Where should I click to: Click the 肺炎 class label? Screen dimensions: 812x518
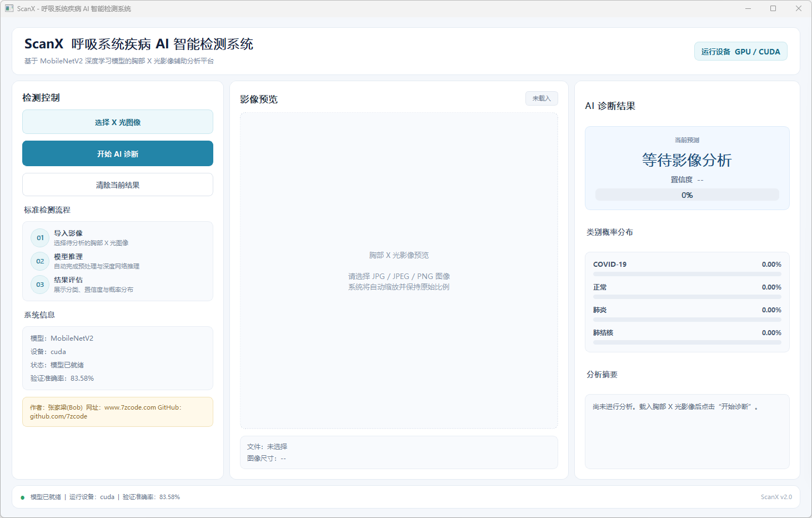pos(600,310)
